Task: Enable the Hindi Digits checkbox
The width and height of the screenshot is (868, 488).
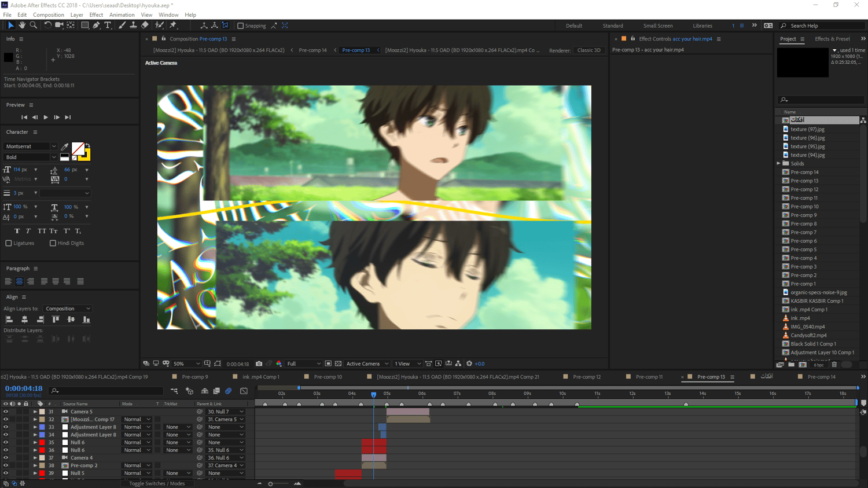Action: click(53, 243)
